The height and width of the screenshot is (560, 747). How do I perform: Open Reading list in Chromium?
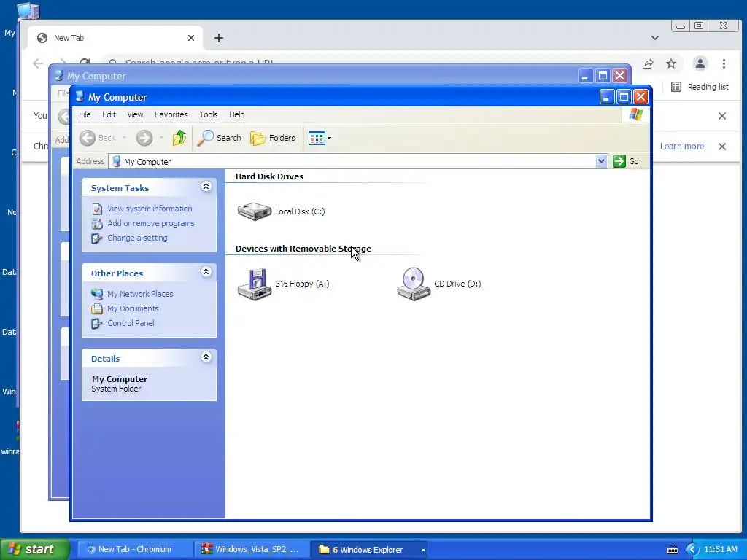point(700,87)
